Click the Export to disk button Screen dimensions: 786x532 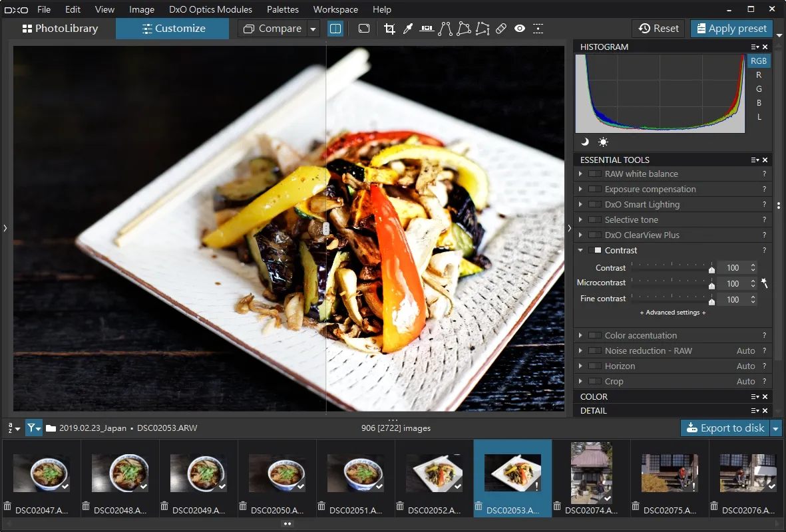point(725,428)
